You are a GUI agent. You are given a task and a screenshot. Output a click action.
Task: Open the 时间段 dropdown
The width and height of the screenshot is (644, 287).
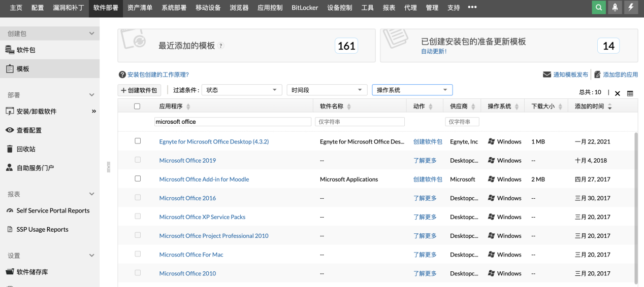(x=327, y=90)
